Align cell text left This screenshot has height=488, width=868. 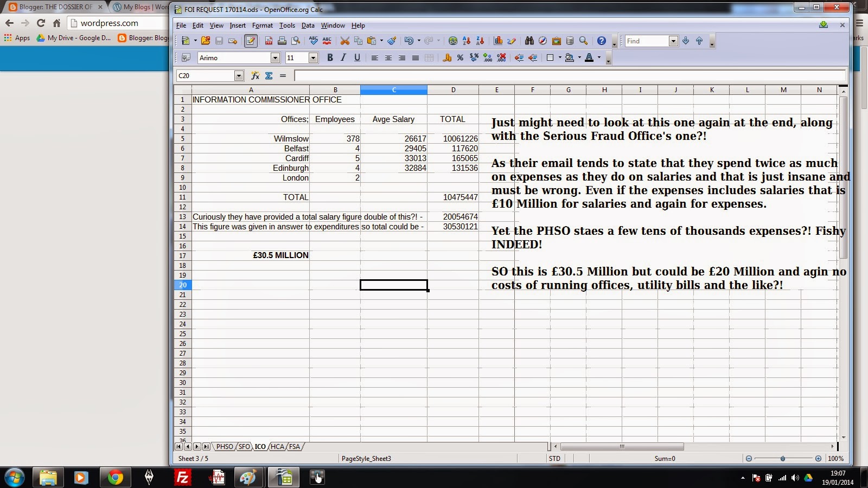(374, 58)
